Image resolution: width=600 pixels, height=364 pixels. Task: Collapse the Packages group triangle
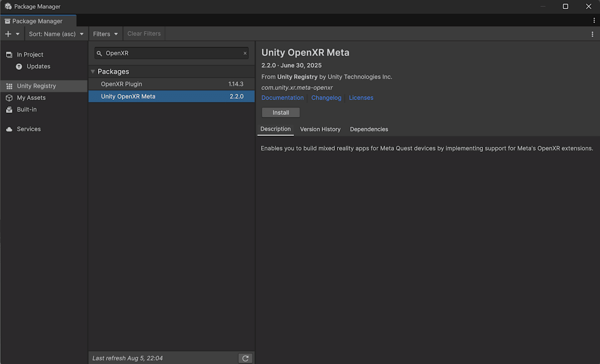(x=93, y=71)
